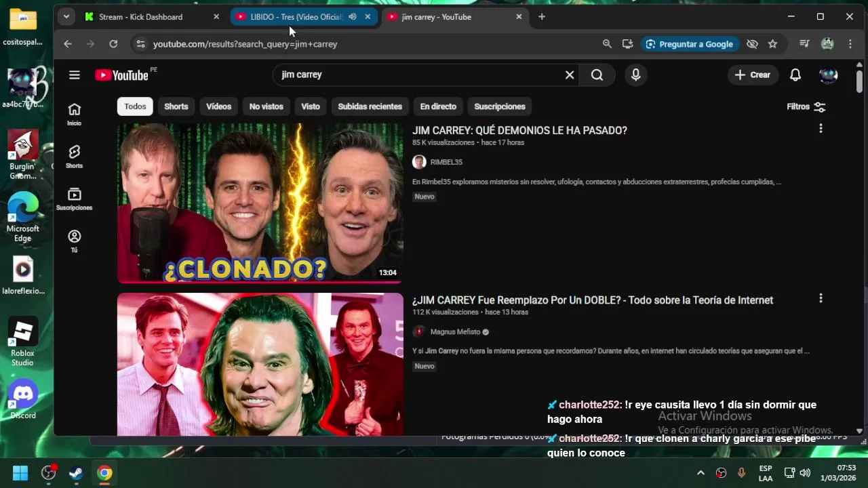Open the Filtros options
This screenshot has height=488, width=868.
806,106
